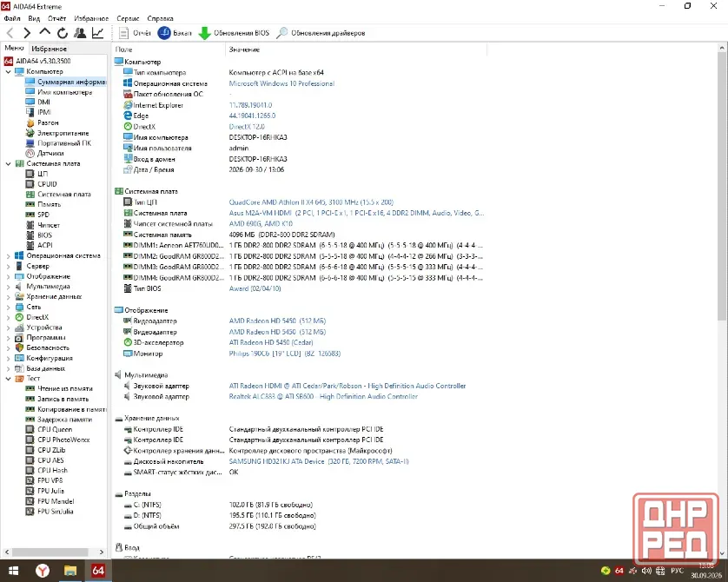The width and height of the screenshot is (728, 582).
Task: Open the Сервис menu
Action: (128, 18)
